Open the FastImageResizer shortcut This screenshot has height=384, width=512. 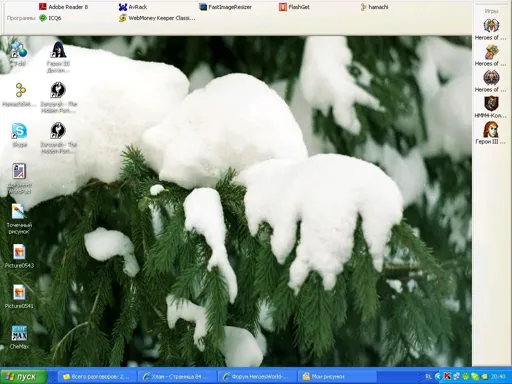tap(225, 7)
